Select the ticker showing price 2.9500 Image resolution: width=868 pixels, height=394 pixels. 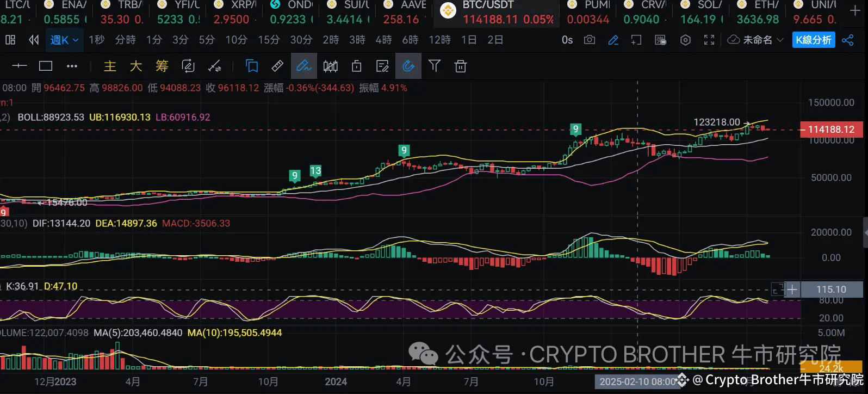pyautogui.click(x=234, y=13)
